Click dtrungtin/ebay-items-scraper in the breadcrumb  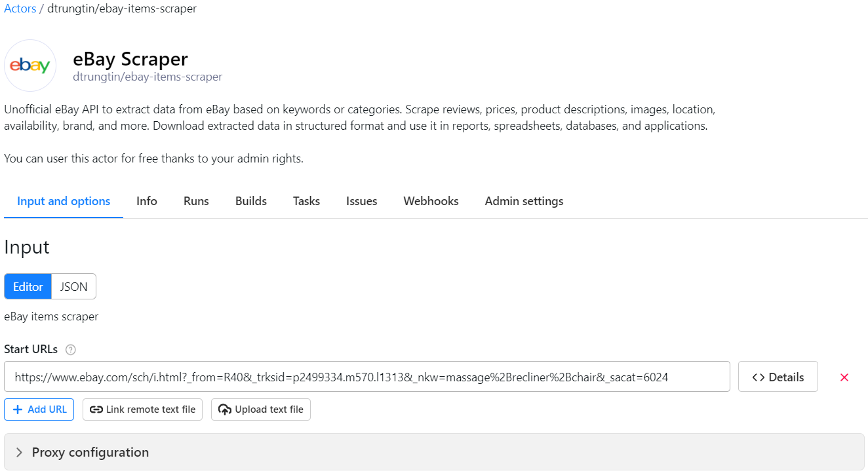coord(122,9)
